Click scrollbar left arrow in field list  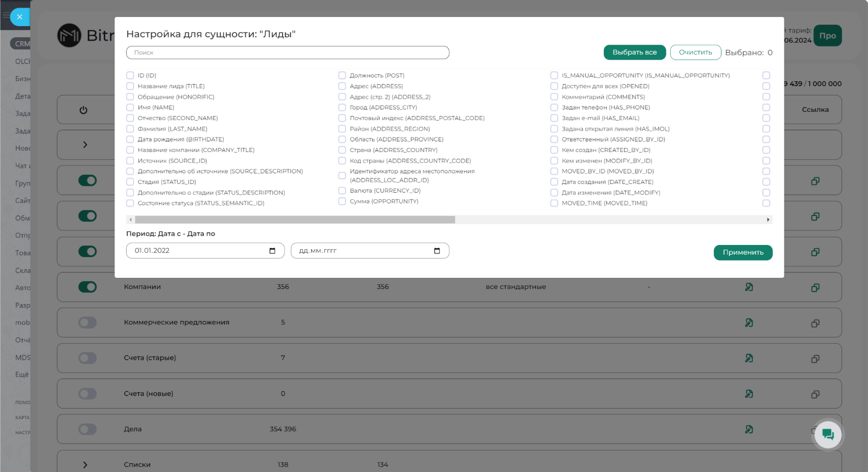[130, 220]
